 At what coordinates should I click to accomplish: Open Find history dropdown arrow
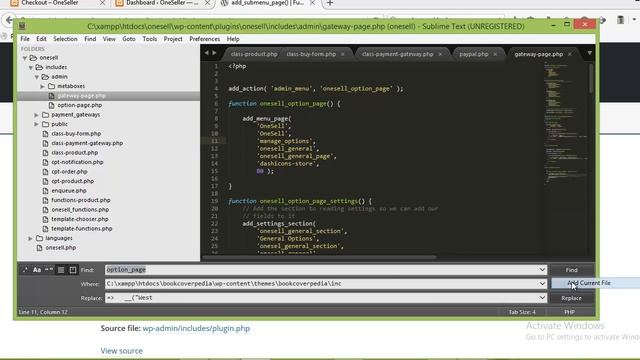(542, 270)
